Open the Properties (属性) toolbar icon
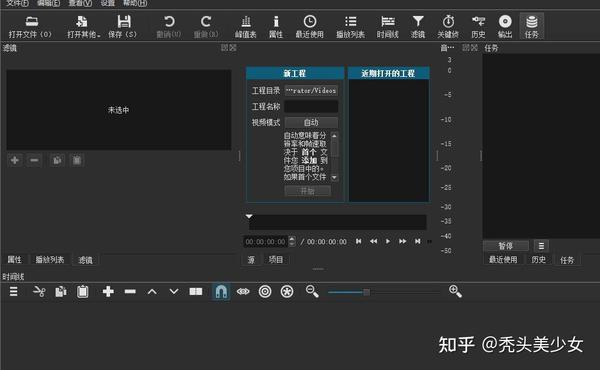 pos(276,26)
